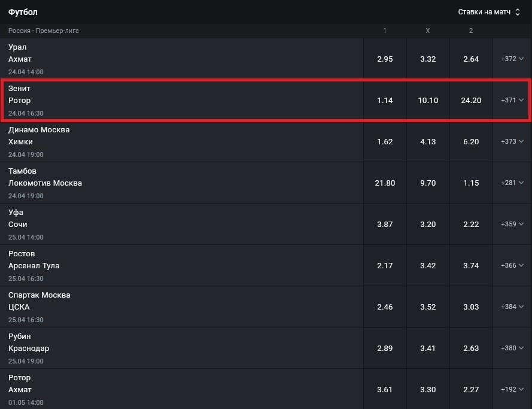This screenshot has height=409, width=532.
Task: Click the Россия - Премьер-лига league header
Action: click(44, 31)
